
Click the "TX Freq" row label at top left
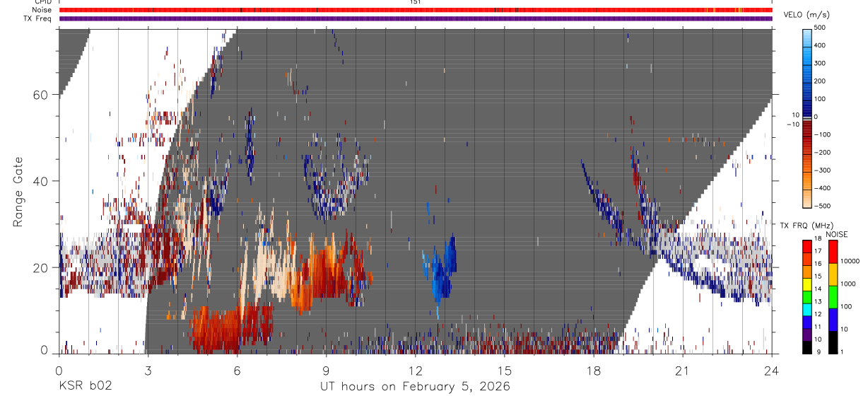(37, 18)
